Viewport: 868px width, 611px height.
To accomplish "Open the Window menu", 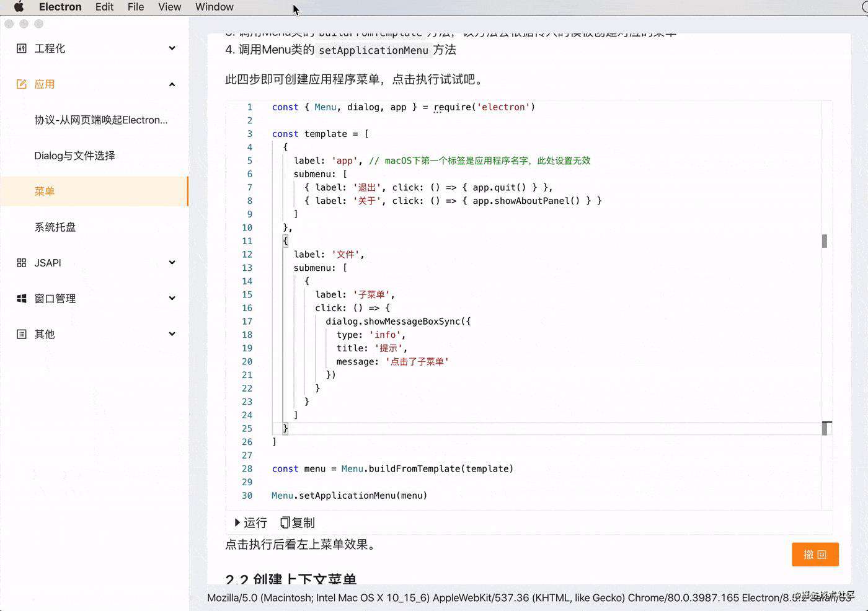I will tap(215, 7).
